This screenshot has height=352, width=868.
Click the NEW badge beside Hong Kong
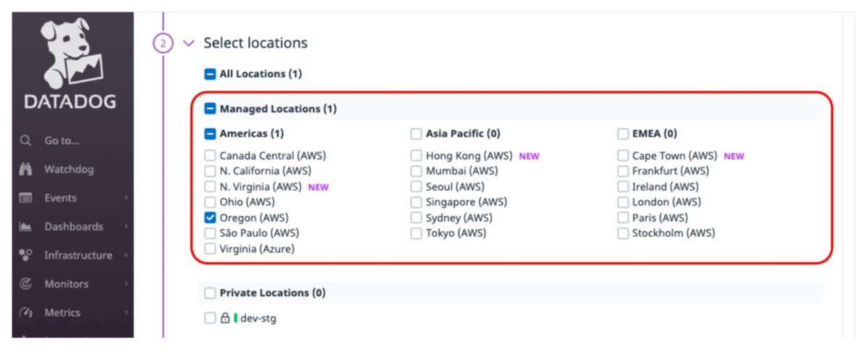click(x=529, y=156)
